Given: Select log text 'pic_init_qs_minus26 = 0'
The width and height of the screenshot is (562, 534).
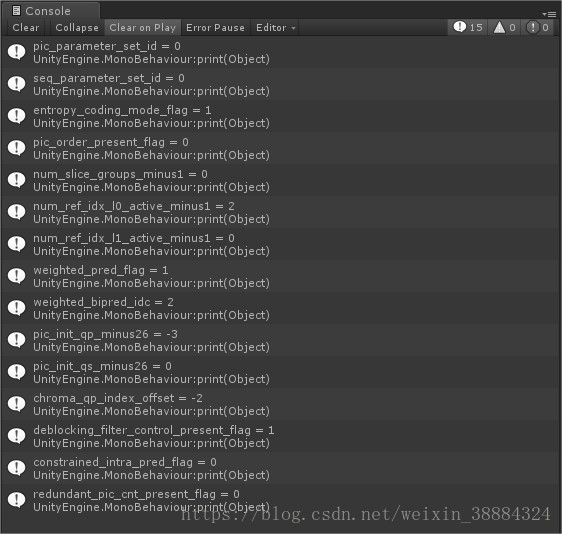Looking at the screenshot, I should tap(103, 366).
